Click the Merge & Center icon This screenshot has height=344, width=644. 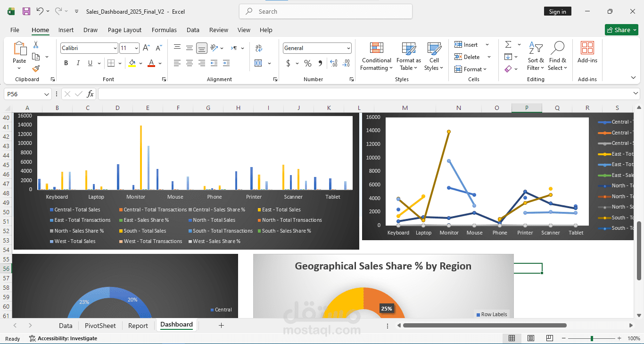(x=258, y=63)
